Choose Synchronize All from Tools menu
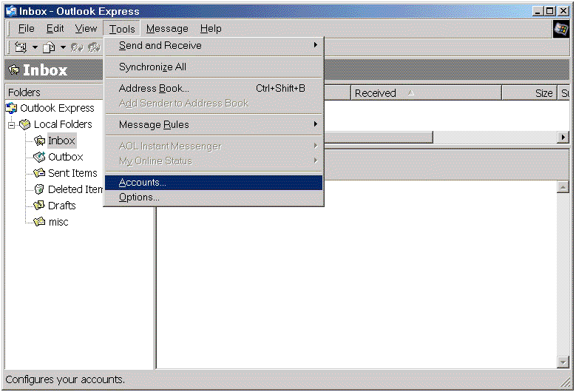Image resolution: width=576 pixels, height=392 pixels. point(214,67)
